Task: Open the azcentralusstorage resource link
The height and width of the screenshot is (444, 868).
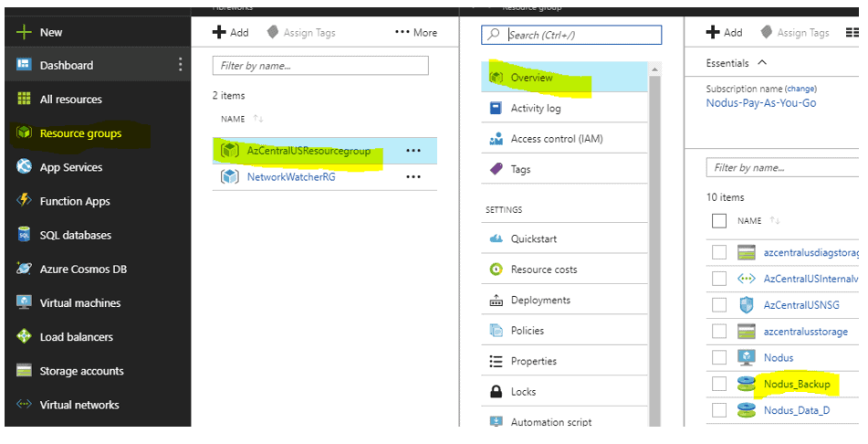Action: (805, 332)
